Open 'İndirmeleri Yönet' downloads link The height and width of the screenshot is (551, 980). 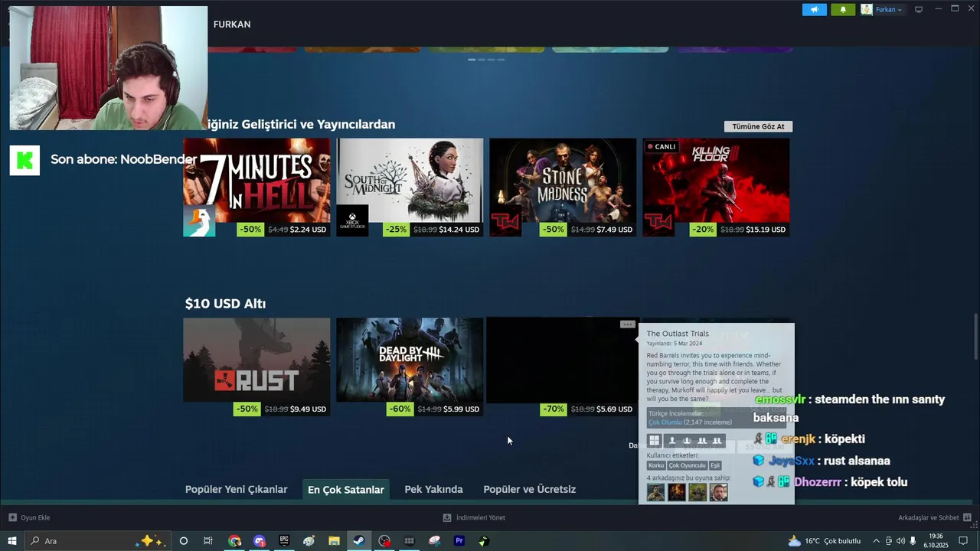point(474,517)
